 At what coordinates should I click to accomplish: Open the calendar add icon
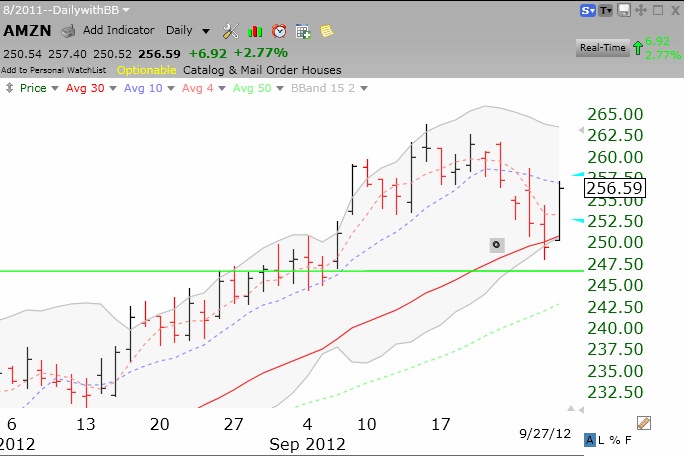(x=303, y=31)
